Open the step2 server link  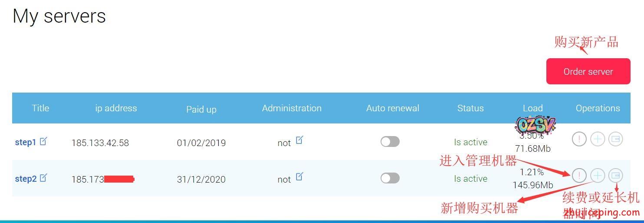(26, 179)
